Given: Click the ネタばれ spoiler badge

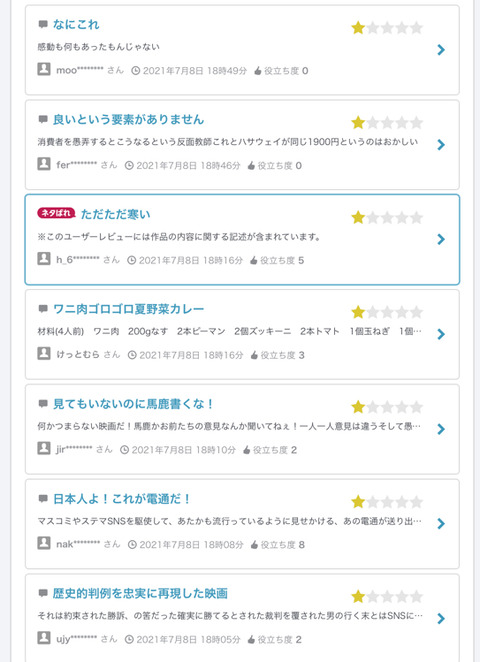Looking at the screenshot, I should [x=56, y=213].
